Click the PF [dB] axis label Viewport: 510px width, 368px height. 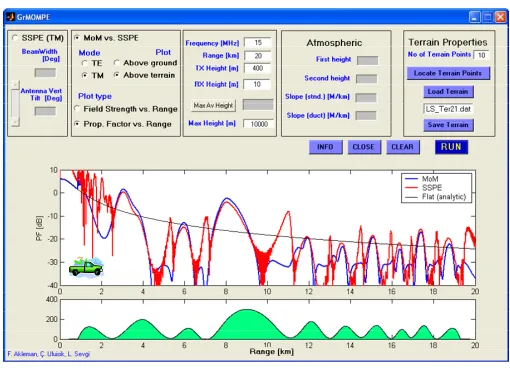click(x=39, y=228)
